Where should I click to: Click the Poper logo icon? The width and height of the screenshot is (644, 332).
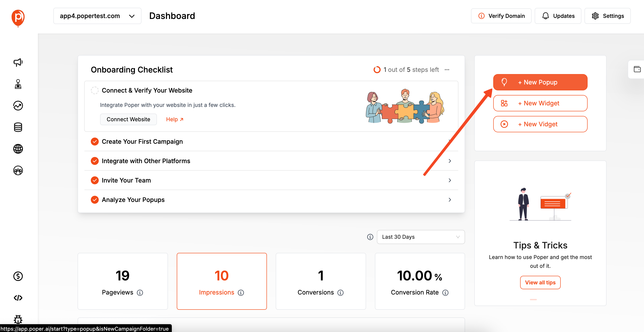(x=18, y=18)
